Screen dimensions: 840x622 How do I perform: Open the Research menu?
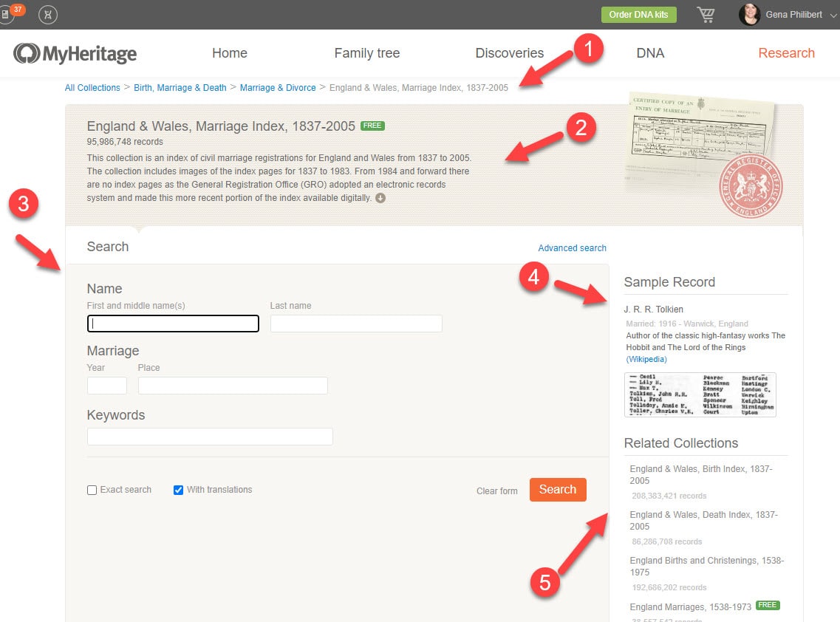(x=786, y=53)
